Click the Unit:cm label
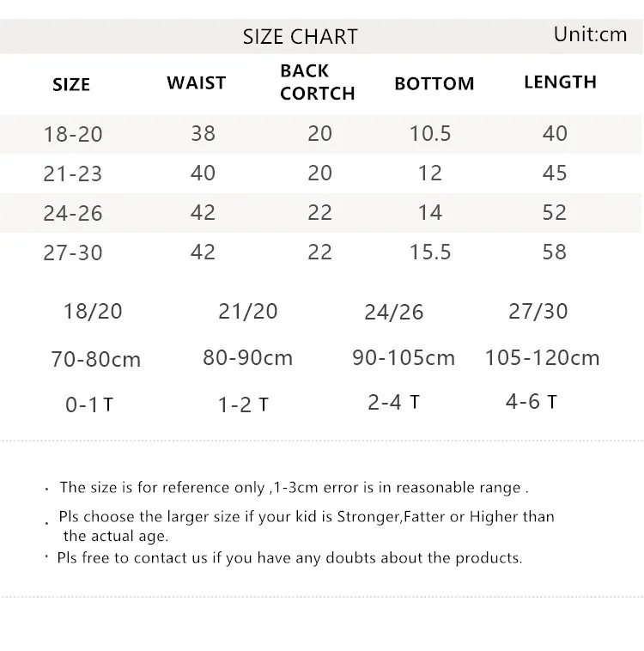 (590, 34)
